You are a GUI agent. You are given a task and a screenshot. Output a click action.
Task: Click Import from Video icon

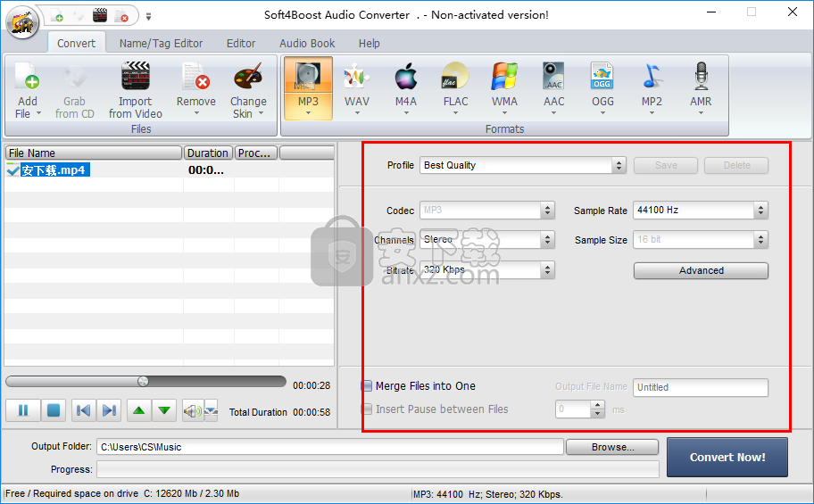[x=136, y=76]
